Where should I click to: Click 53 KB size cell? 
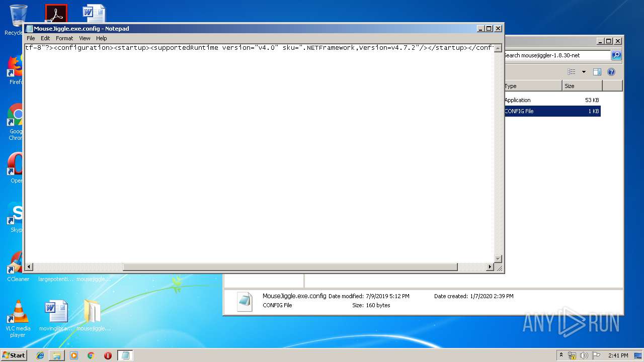(x=592, y=100)
